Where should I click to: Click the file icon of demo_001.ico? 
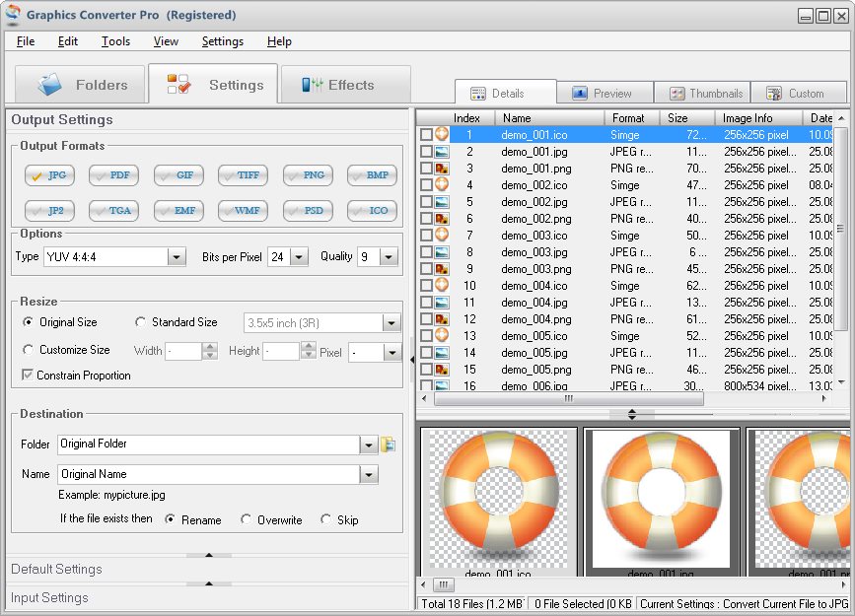pyautogui.click(x=442, y=134)
